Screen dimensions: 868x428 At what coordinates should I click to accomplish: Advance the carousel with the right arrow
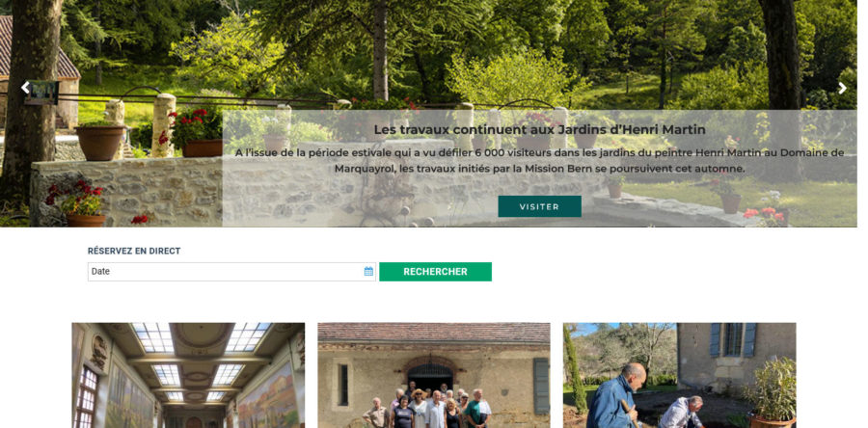[x=842, y=88]
